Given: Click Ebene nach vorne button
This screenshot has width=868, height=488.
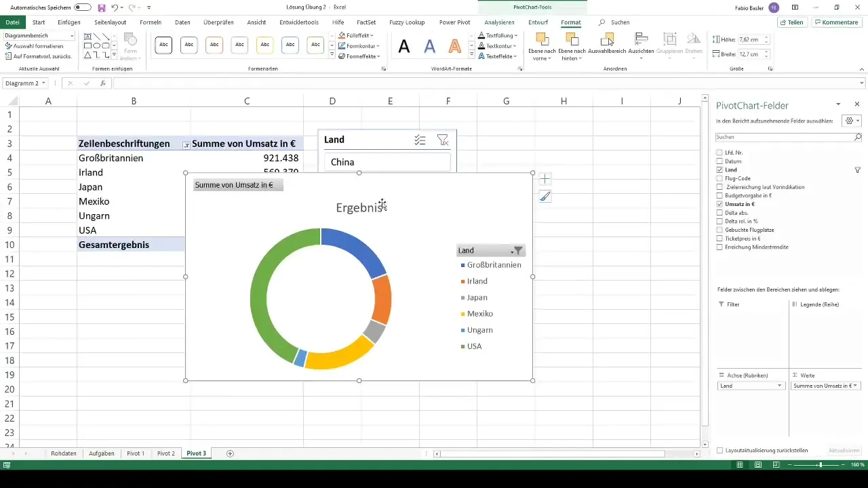Looking at the screenshot, I should (541, 46).
